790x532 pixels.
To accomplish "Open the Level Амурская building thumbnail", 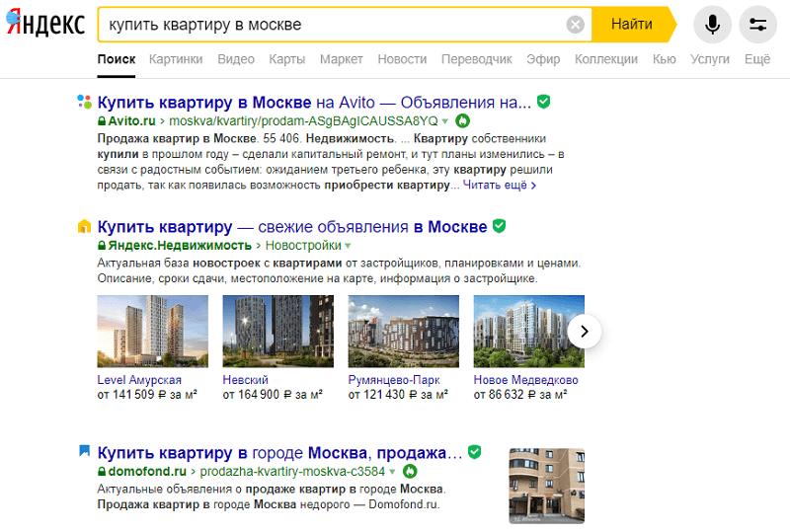I will (x=153, y=331).
